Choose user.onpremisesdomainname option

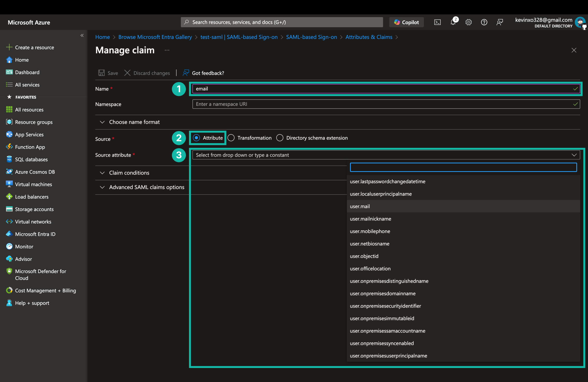click(x=463, y=294)
